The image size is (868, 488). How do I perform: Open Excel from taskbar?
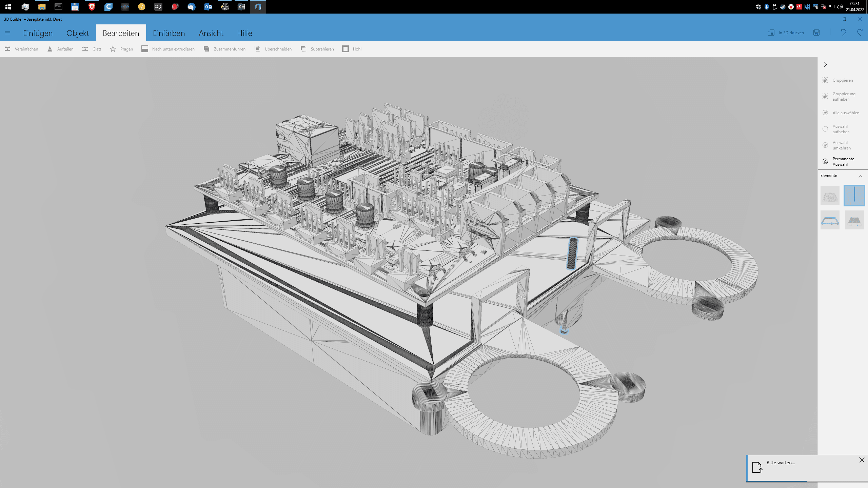241,7
